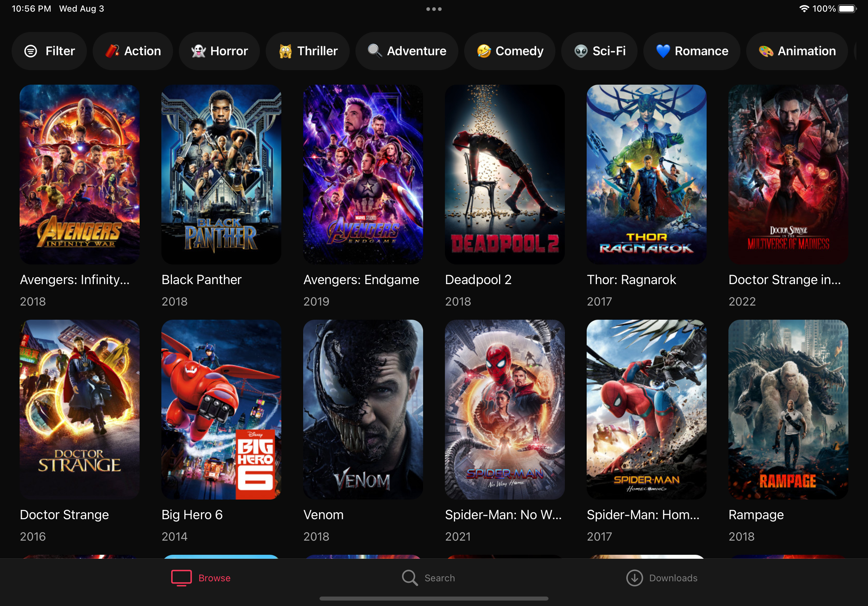Open the Browse tab
Viewport: 868px width, 606px height.
pos(201,578)
